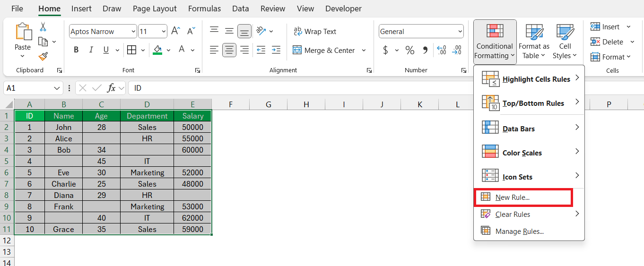Viewport: 644px width, 266px height.
Task: Click the Paste clipboard icon
Action: click(23, 31)
